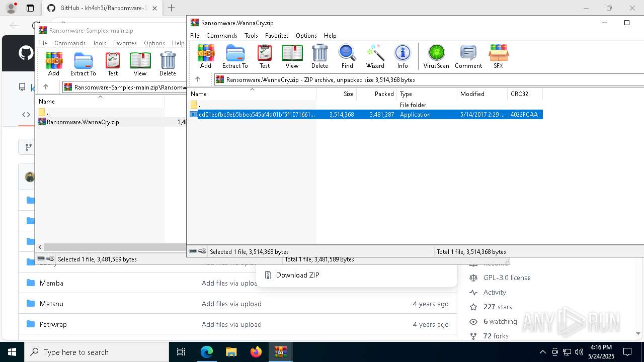644x362 pixels.
Task: Open the notification center icon
Action: point(627,352)
